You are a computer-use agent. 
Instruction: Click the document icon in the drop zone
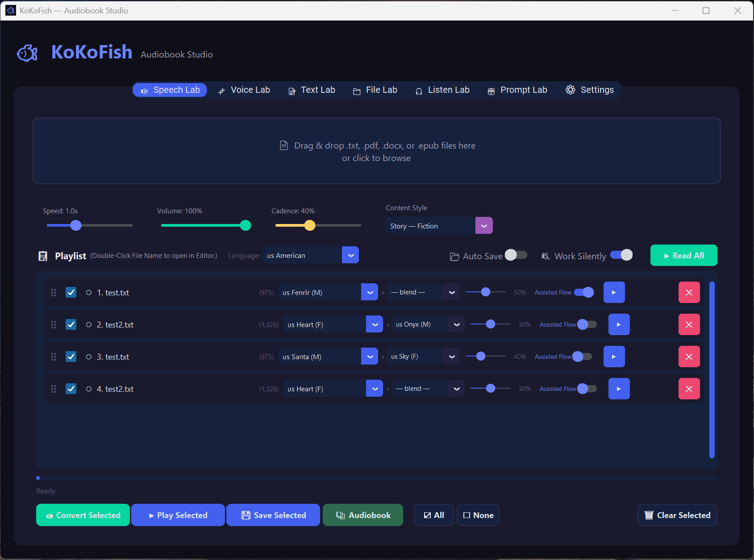(x=283, y=145)
